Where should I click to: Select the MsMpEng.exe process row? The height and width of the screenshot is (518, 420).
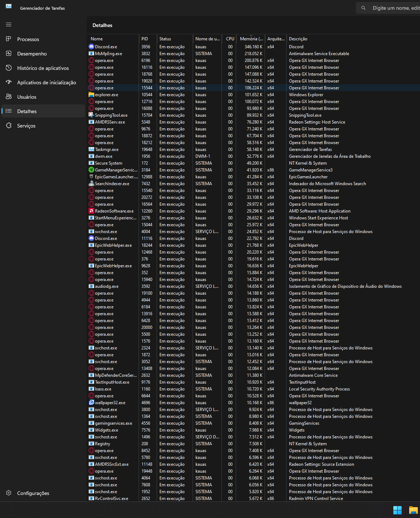click(x=254, y=53)
